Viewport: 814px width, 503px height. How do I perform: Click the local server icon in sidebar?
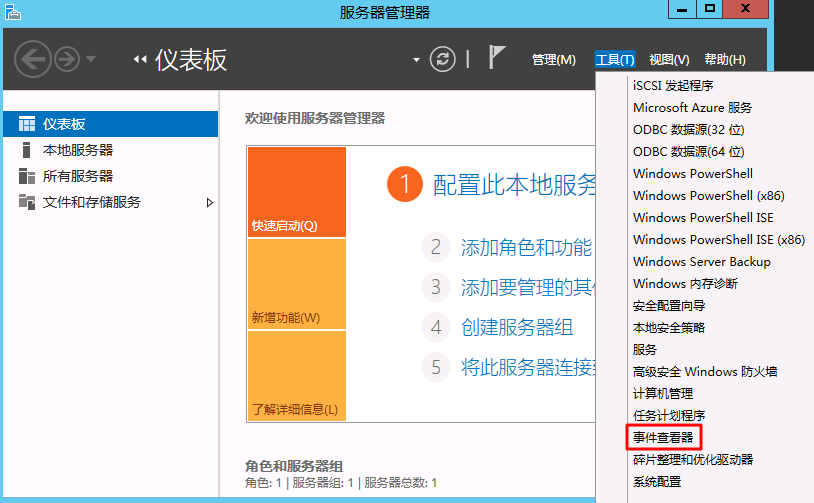click(27, 150)
